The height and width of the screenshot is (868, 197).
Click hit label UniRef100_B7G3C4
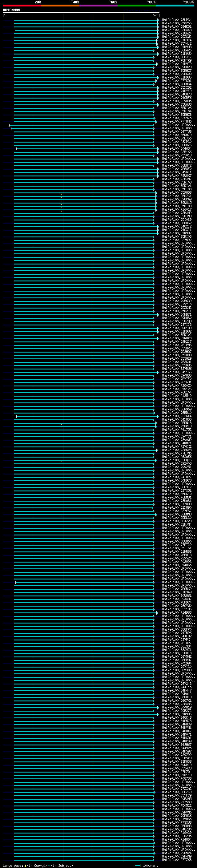tap(177, 40)
